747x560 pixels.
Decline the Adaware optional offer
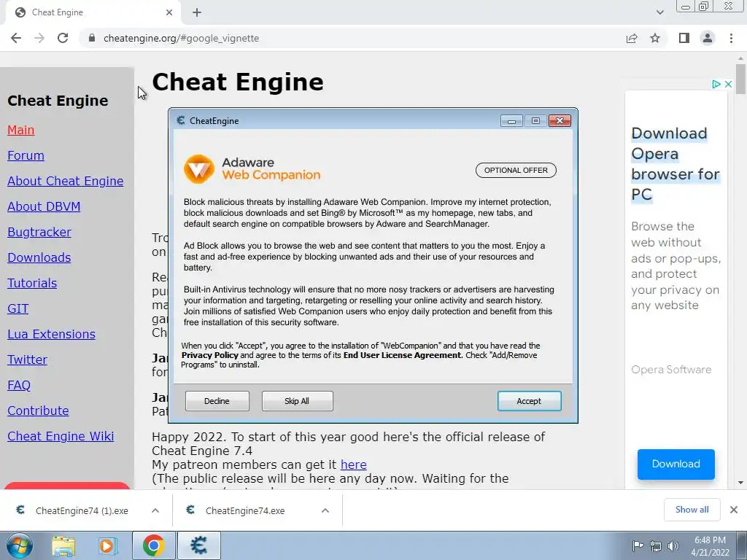(217, 401)
